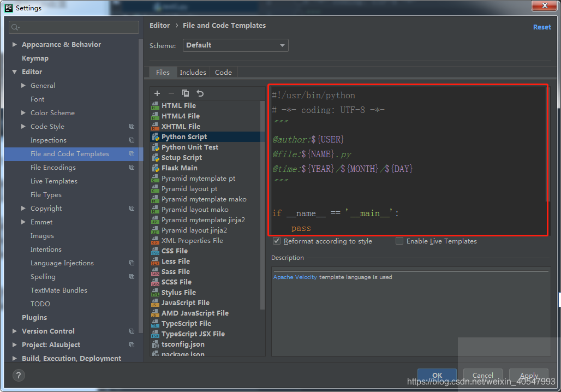Expand the Code Style subsection
Image resolution: width=561 pixels, height=392 pixels.
[x=23, y=126]
